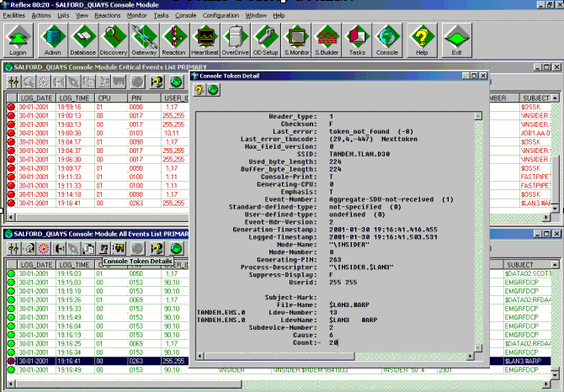Open the Configuration menu
The height and width of the screenshot is (392, 564).
221,15
